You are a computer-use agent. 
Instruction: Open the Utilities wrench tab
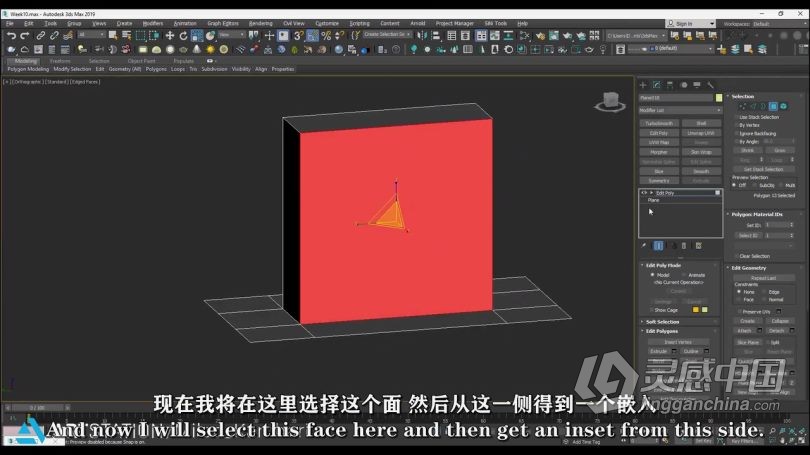pos(710,85)
